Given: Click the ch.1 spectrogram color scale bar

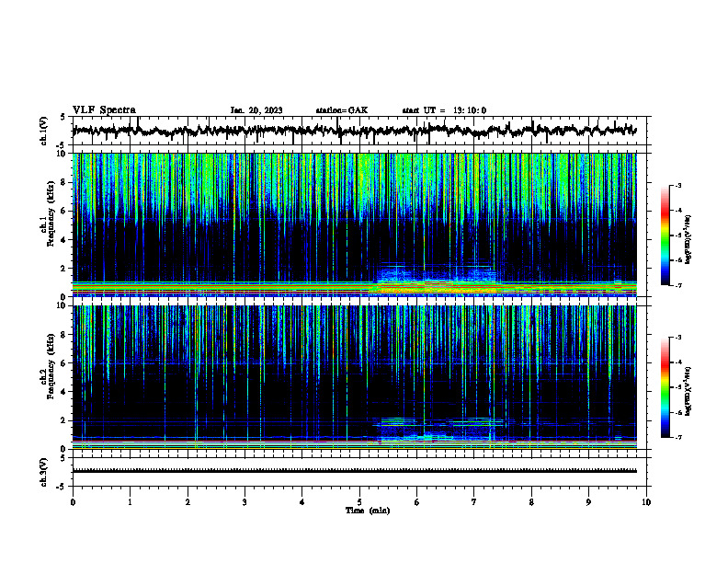Looking at the screenshot, I should [665, 236].
